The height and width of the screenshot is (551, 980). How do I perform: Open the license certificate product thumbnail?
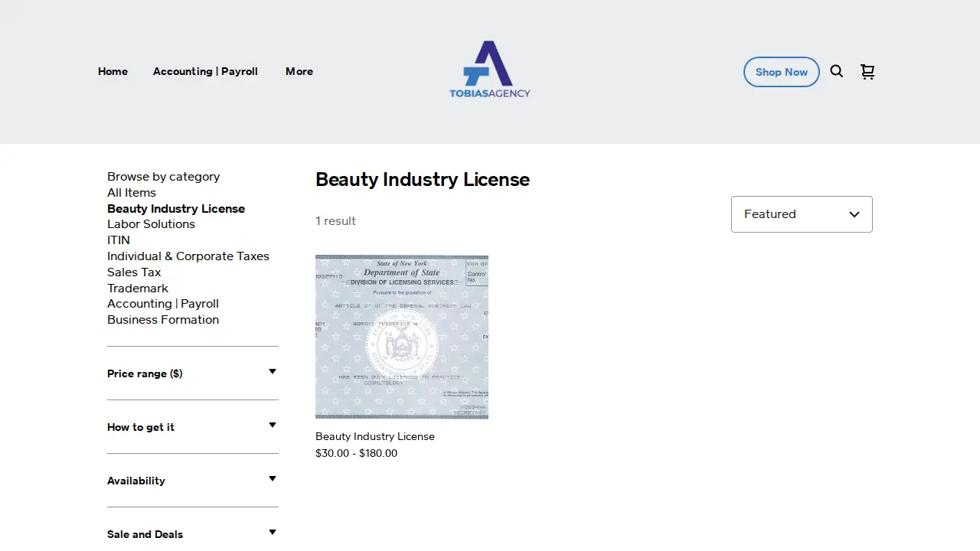coord(402,337)
